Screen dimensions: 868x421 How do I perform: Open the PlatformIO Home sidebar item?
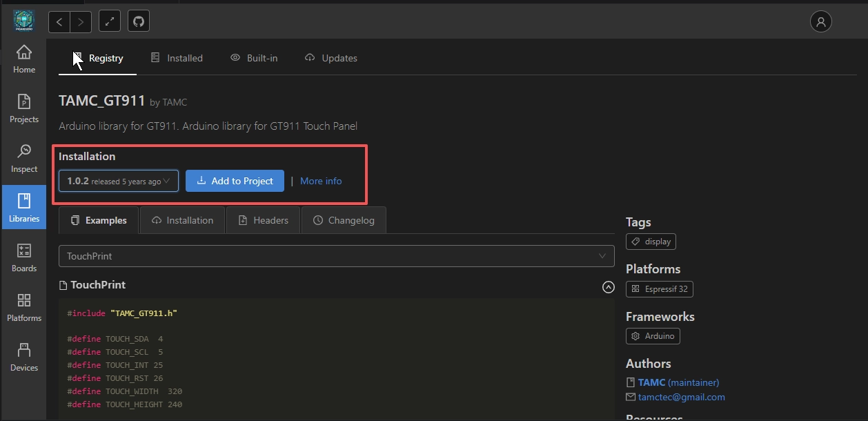tap(23, 59)
